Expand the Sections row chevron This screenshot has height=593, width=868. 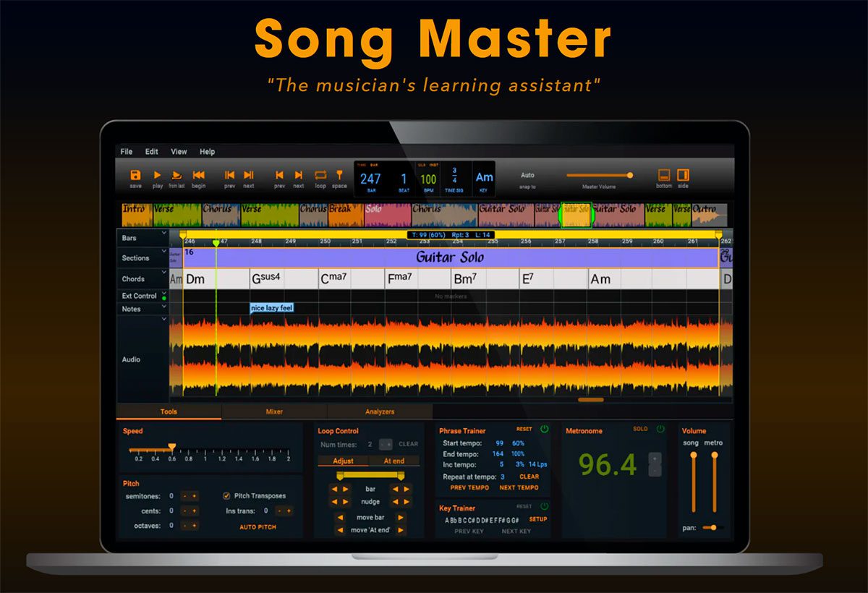[164, 252]
